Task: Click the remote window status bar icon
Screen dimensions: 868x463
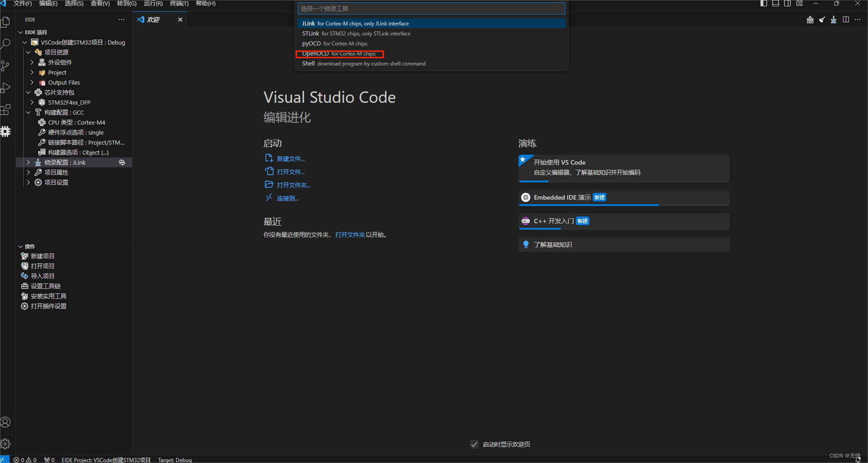Action: [x=5, y=459]
